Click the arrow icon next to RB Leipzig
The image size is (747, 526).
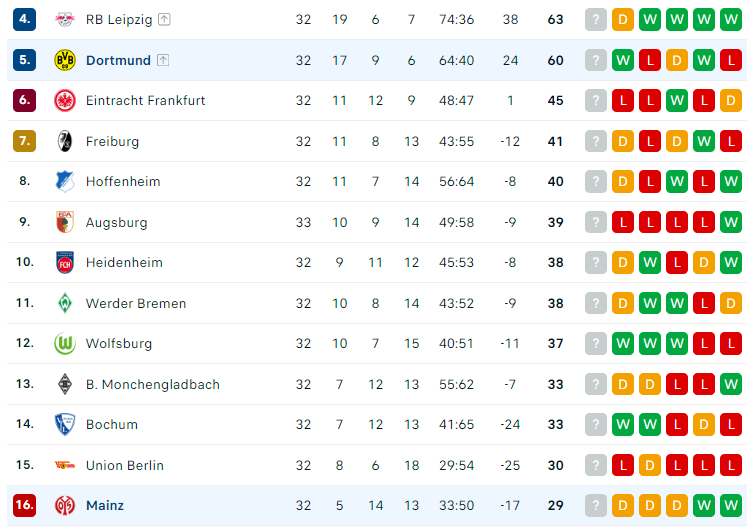pos(164,20)
